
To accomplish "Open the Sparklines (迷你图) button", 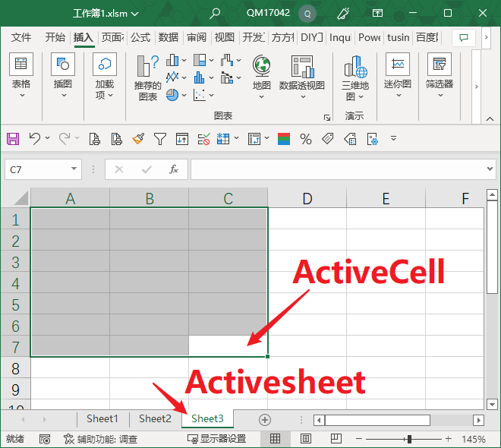I will (x=398, y=75).
